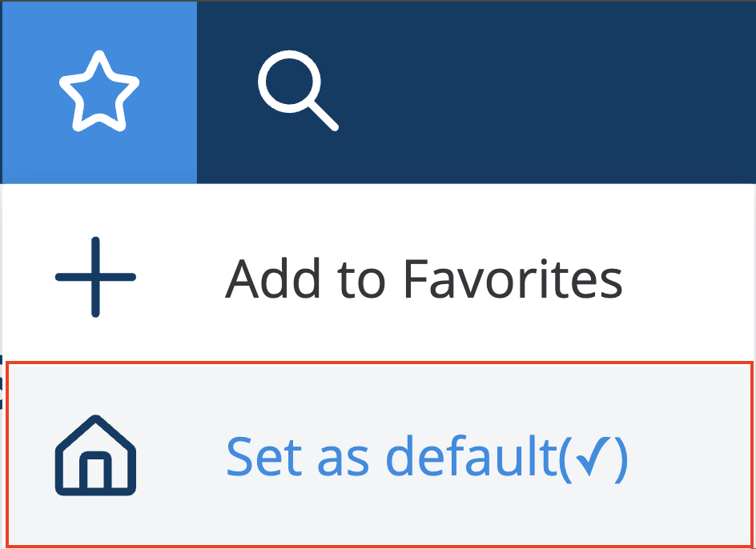Click the lens of the search icon

pyautogui.click(x=289, y=82)
